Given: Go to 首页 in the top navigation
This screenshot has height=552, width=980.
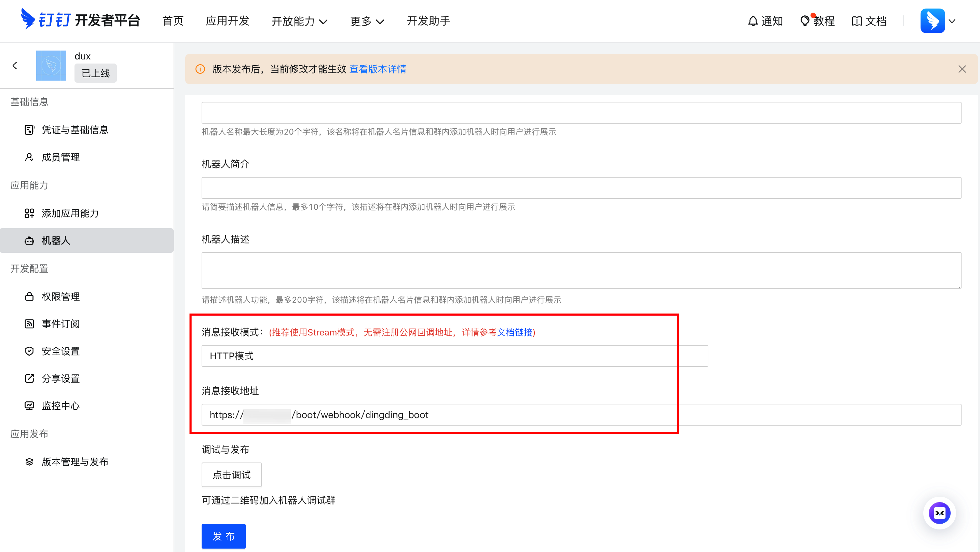Looking at the screenshot, I should (172, 21).
